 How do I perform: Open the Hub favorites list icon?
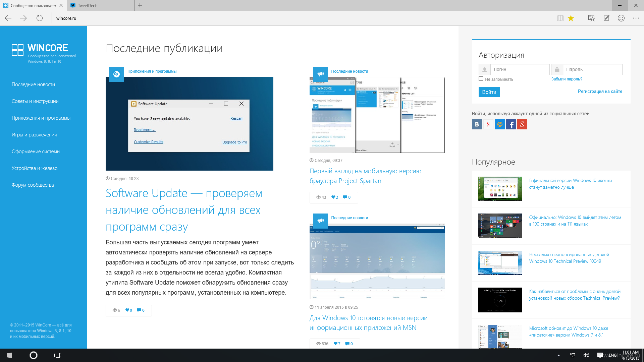[x=591, y=18]
